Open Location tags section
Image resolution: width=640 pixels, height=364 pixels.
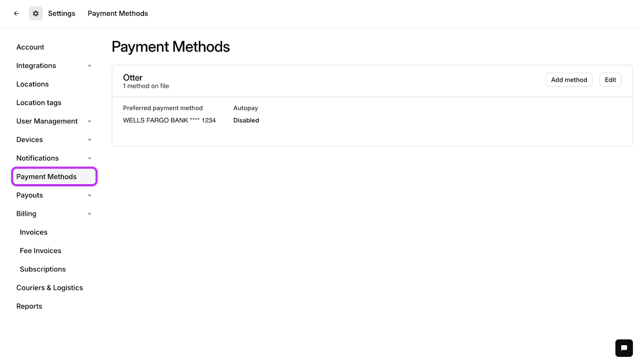(39, 103)
